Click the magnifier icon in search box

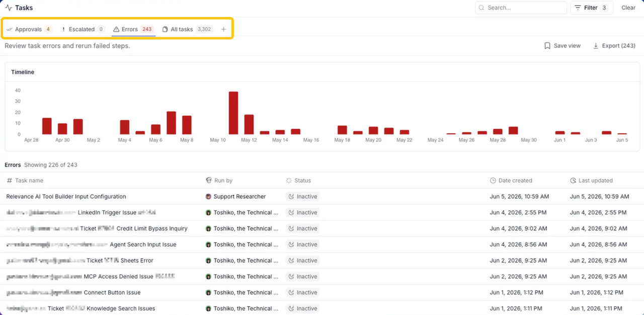tap(481, 8)
